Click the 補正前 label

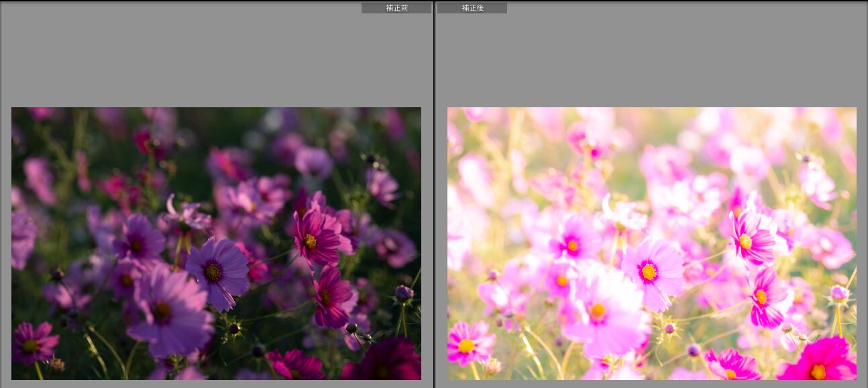(x=396, y=8)
